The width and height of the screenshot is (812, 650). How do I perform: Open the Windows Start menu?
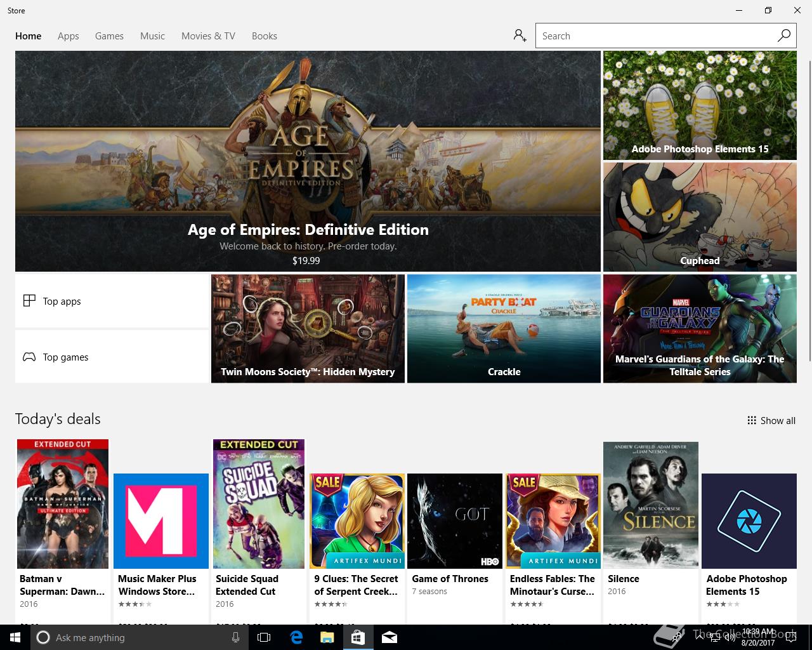tap(15, 637)
